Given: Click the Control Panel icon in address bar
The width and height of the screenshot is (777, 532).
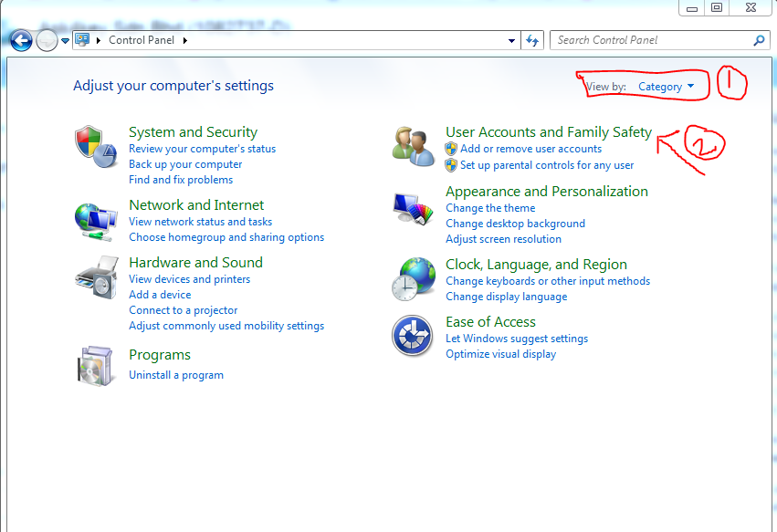Looking at the screenshot, I should [83, 39].
